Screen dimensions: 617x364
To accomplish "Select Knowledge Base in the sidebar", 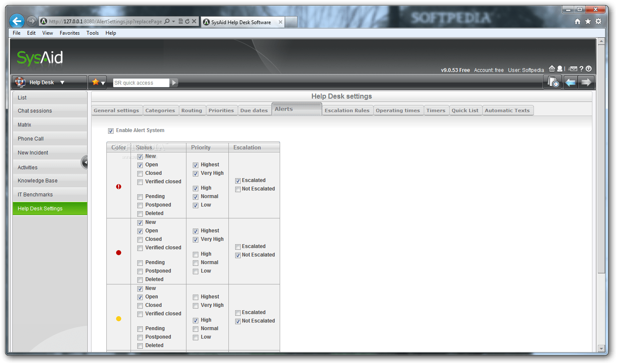I will coord(38,180).
